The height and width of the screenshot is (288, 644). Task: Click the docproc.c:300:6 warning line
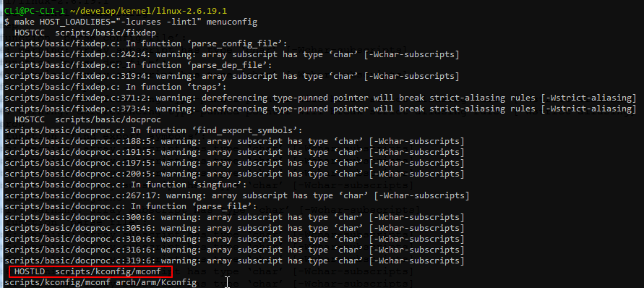coord(234,217)
